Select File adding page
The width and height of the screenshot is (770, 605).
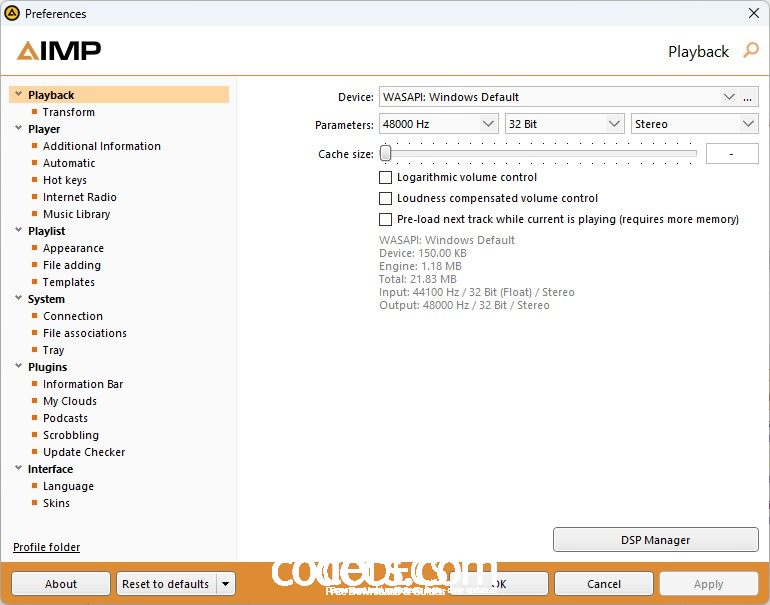pos(72,265)
